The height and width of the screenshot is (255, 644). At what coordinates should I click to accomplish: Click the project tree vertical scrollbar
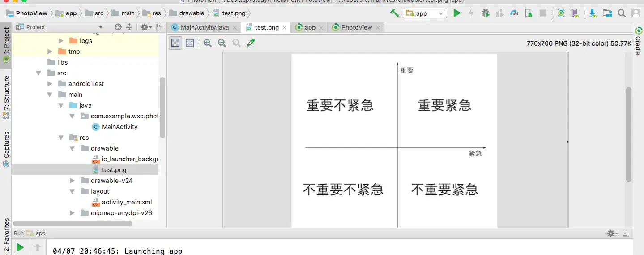click(162, 108)
